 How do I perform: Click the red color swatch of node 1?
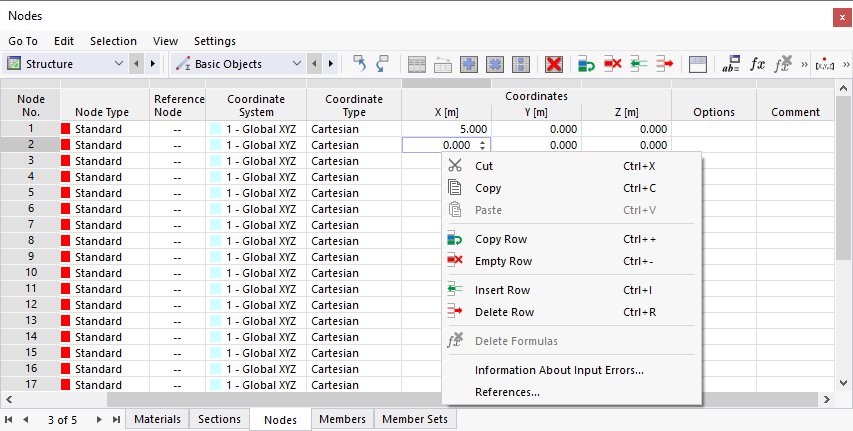[66, 129]
